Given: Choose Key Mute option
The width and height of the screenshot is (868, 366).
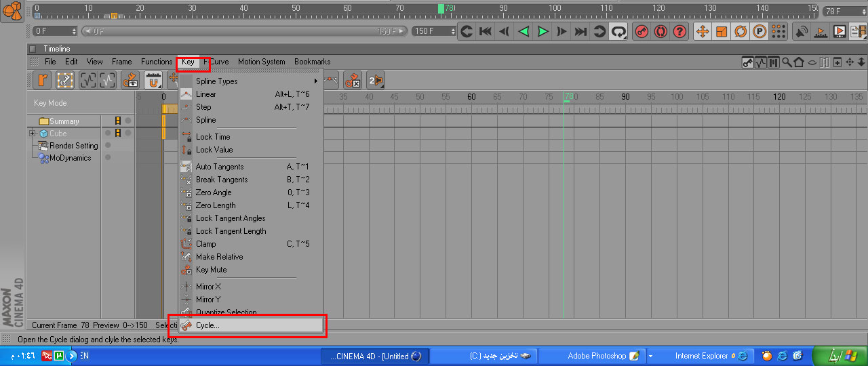Looking at the screenshot, I should [x=251, y=270].
